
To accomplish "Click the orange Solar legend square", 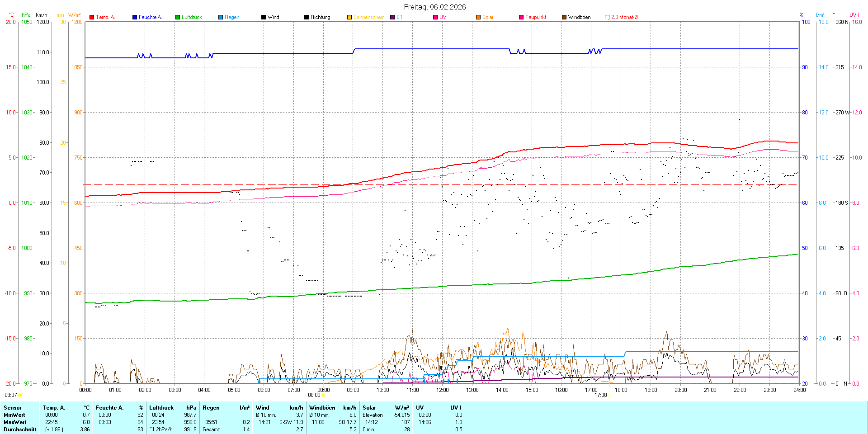I will (478, 17).
